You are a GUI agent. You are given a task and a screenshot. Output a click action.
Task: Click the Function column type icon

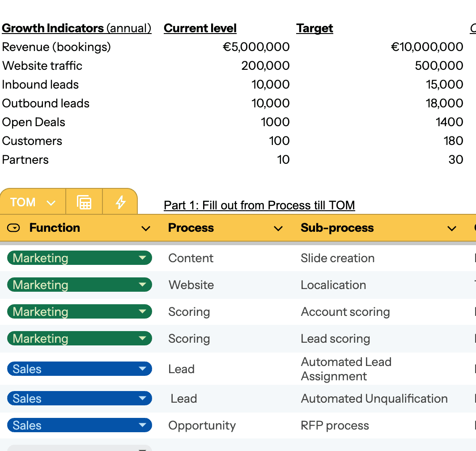click(13, 228)
